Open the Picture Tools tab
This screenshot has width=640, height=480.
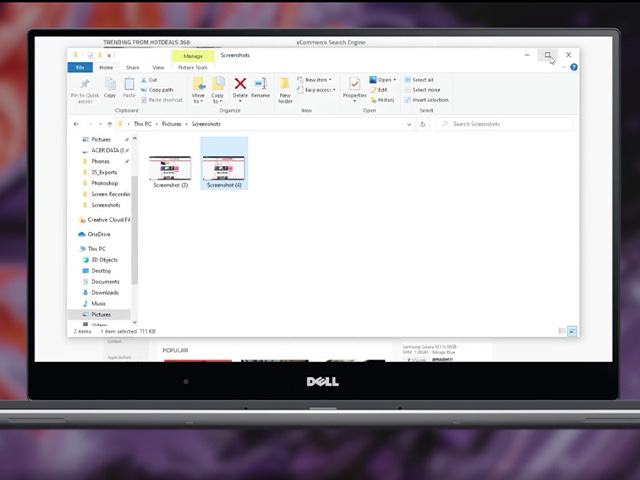click(193, 67)
